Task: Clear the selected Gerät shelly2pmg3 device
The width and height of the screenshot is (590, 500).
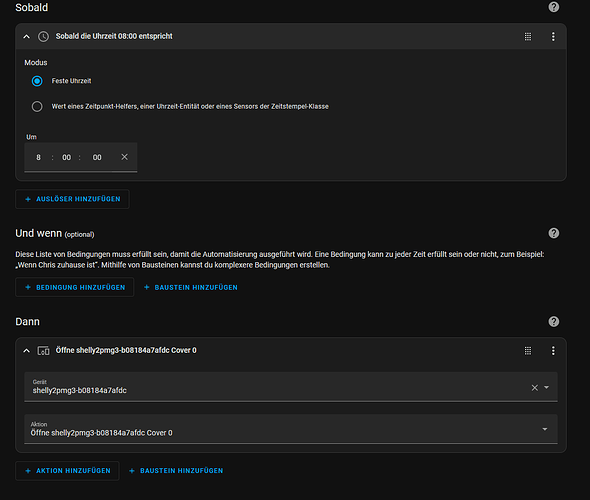Action: (x=534, y=388)
